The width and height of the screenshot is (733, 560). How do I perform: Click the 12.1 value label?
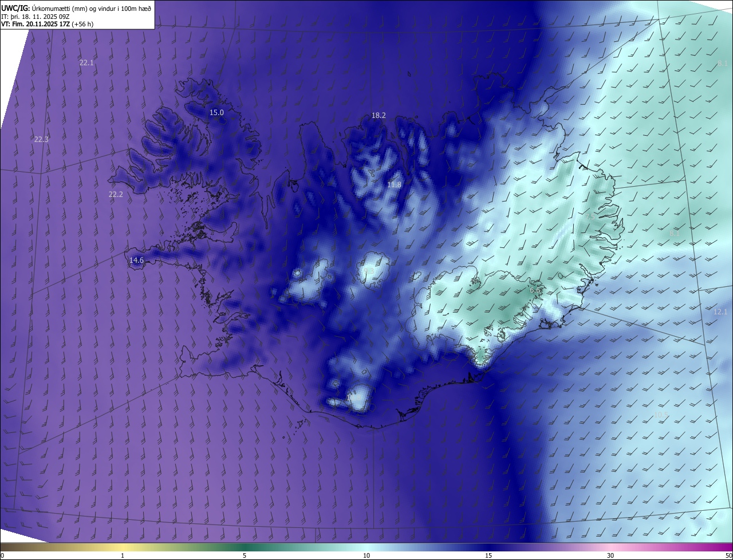720,312
